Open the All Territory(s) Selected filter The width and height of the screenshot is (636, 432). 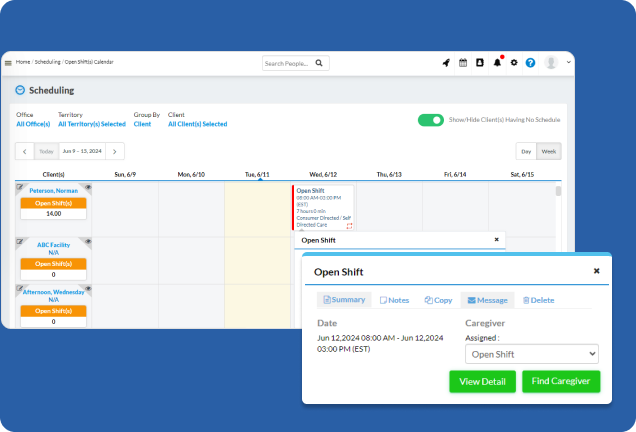(x=92, y=124)
